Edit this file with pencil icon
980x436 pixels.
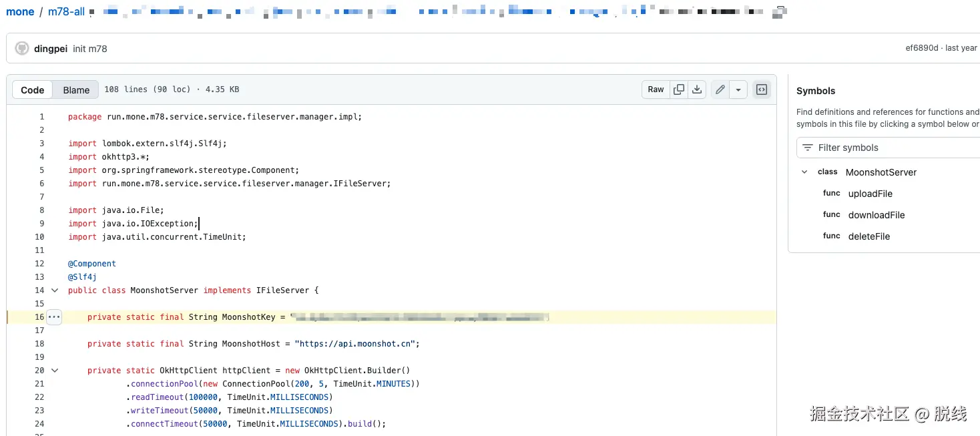[x=720, y=89]
